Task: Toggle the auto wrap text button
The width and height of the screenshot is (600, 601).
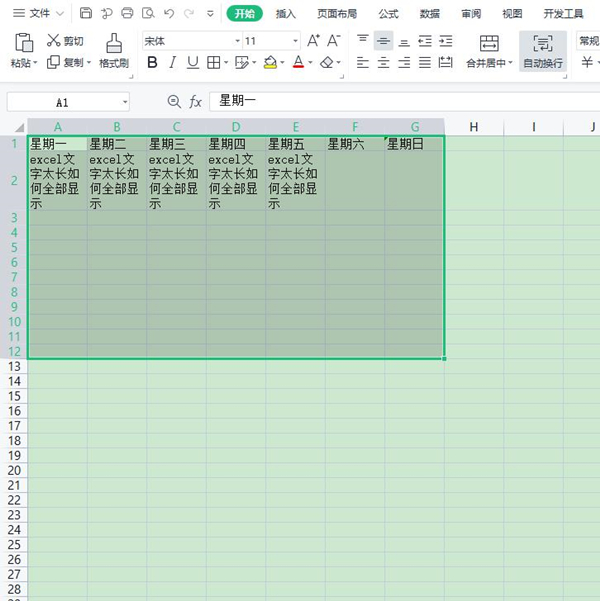Action: (x=543, y=49)
